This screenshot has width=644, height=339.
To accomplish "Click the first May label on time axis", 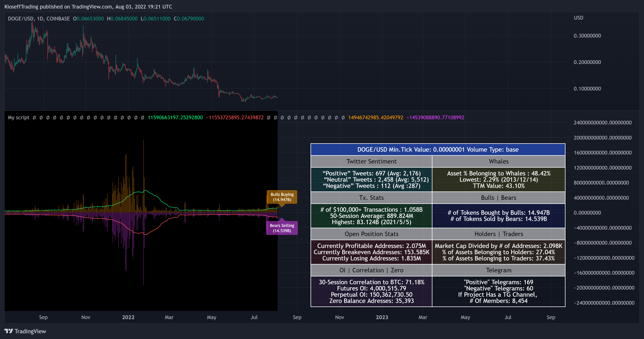I will pos(212,317).
